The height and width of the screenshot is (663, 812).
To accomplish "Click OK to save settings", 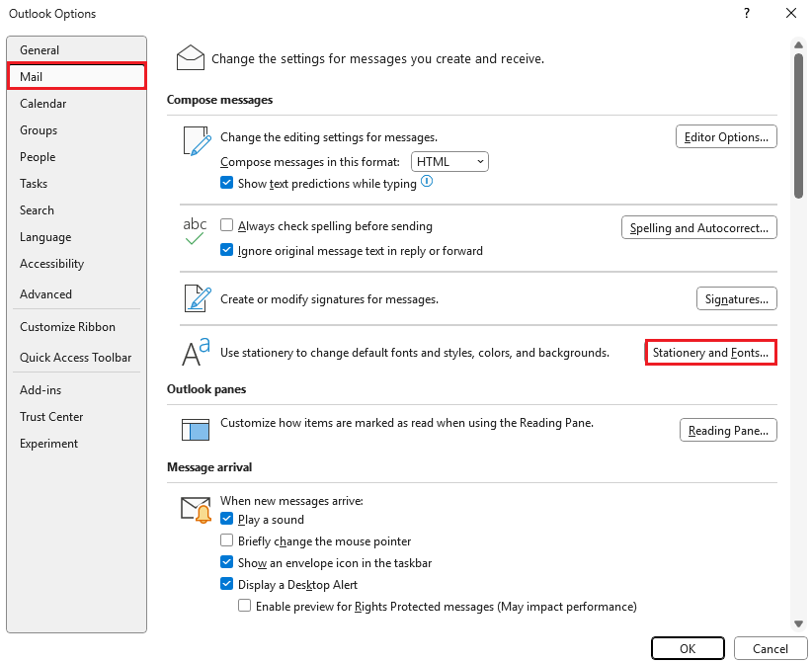I will 688,648.
